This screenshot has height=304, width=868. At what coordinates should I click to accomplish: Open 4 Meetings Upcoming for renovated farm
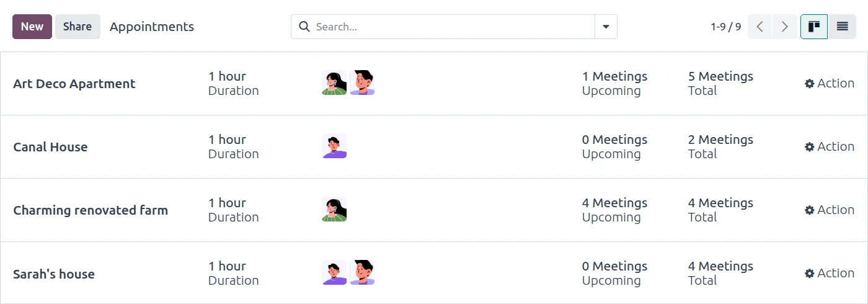tap(614, 210)
